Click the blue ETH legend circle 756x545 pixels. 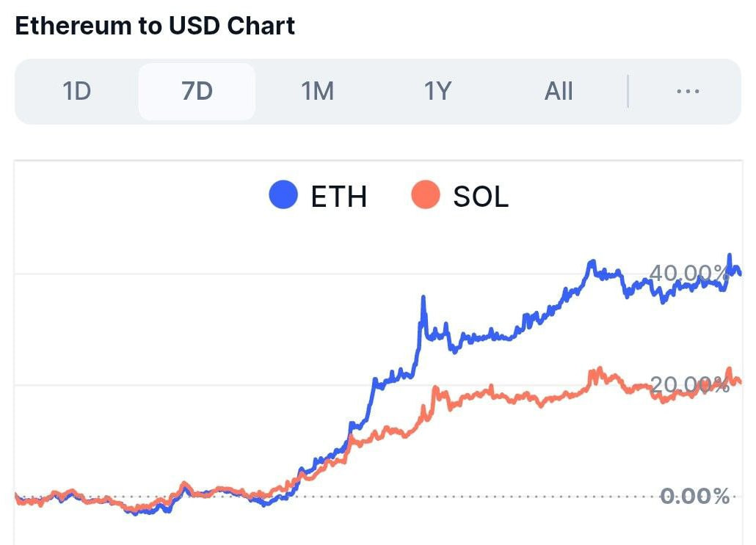283,194
